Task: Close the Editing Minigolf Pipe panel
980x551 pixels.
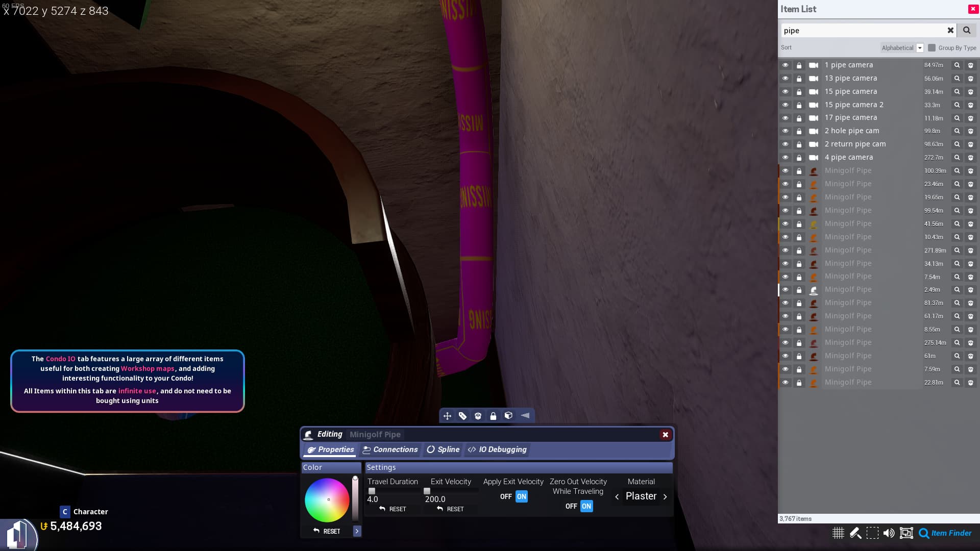Action: (665, 435)
